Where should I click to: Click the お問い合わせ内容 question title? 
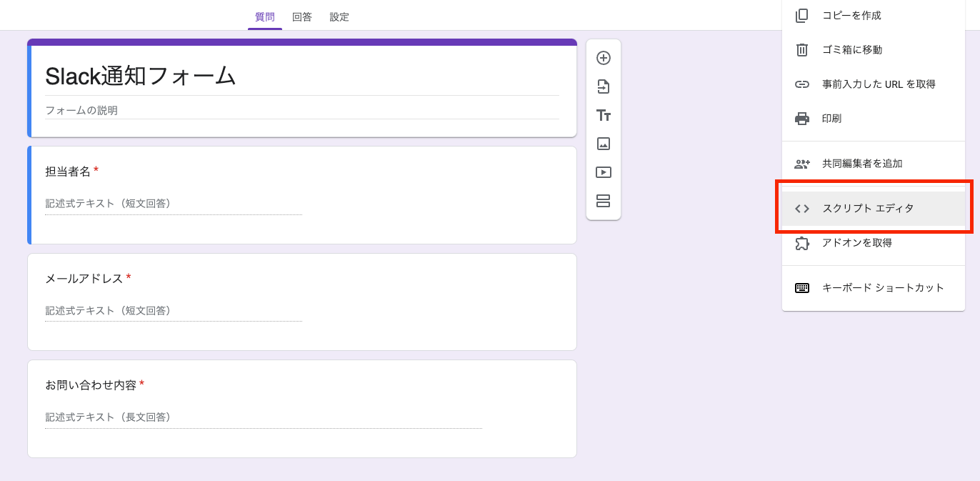[x=91, y=385]
